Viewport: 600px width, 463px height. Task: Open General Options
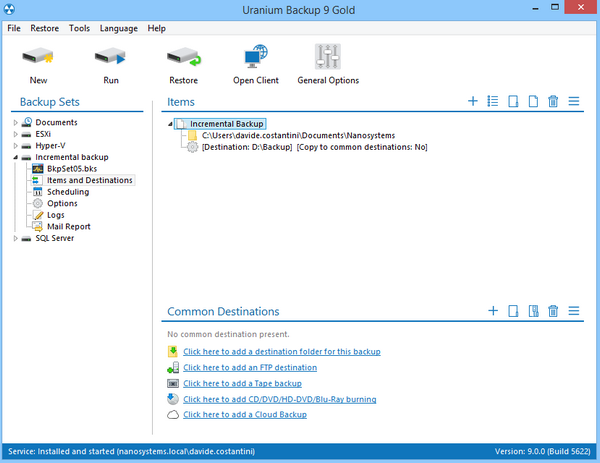click(x=328, y=65)
